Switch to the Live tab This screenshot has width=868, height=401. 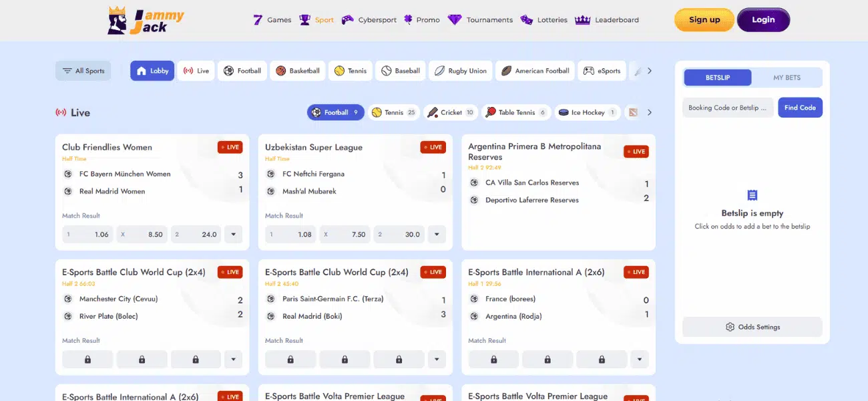196,71
